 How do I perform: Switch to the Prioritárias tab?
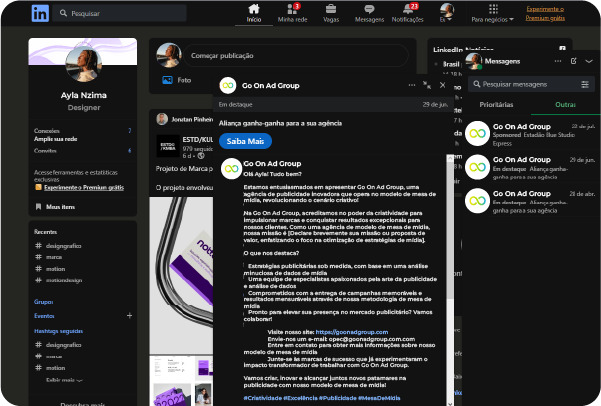(497, 104)
